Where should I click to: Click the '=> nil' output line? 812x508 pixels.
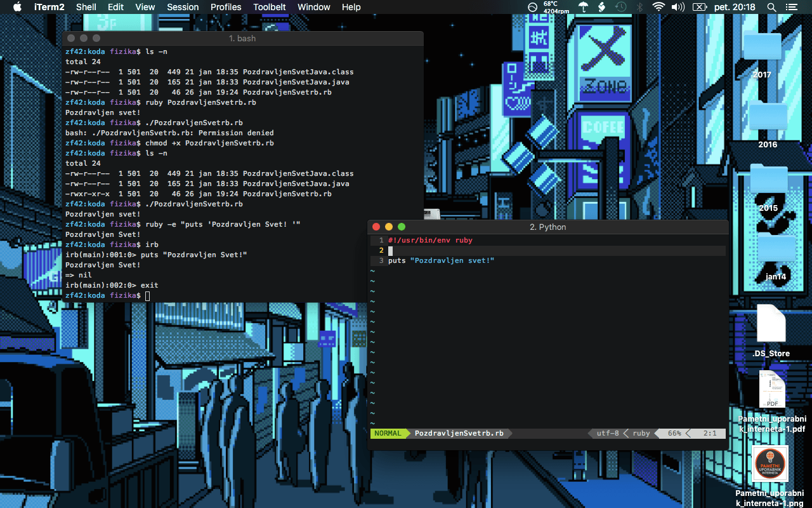[79, 276]
